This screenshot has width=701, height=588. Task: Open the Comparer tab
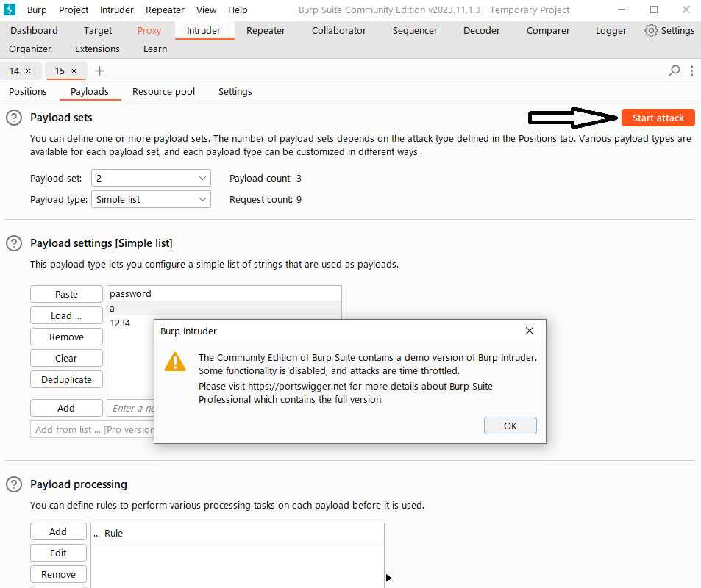pos(548,30)
